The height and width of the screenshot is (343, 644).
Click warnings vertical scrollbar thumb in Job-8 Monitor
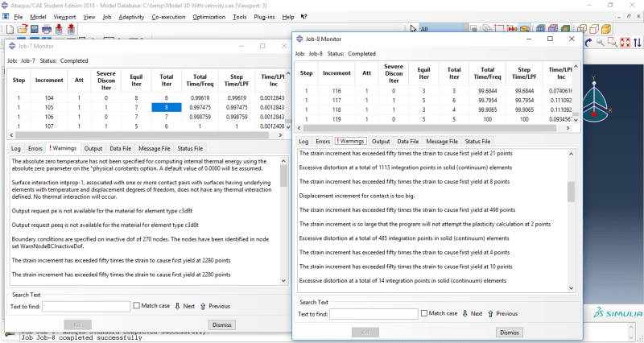pyautogui.click(x=571, y=192)
